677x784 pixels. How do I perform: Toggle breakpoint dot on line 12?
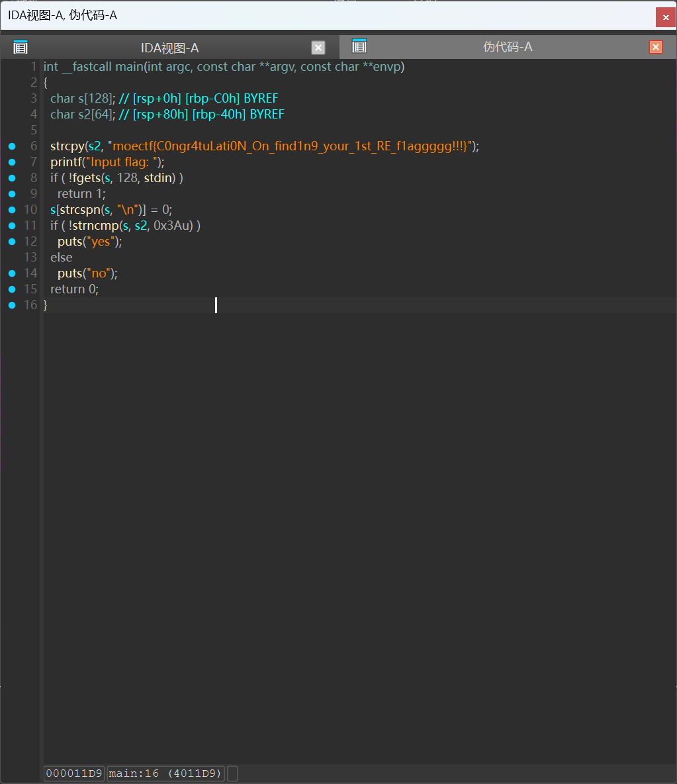[12, 242]
